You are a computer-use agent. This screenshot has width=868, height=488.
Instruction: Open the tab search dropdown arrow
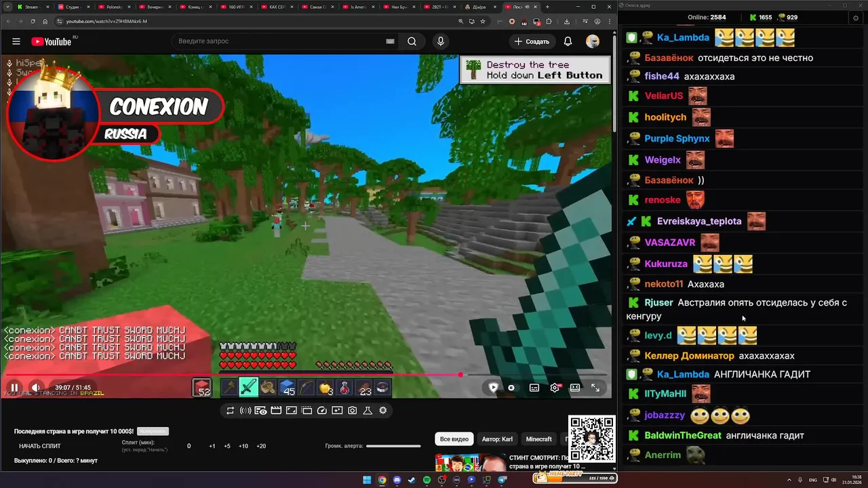pos(6,7)
